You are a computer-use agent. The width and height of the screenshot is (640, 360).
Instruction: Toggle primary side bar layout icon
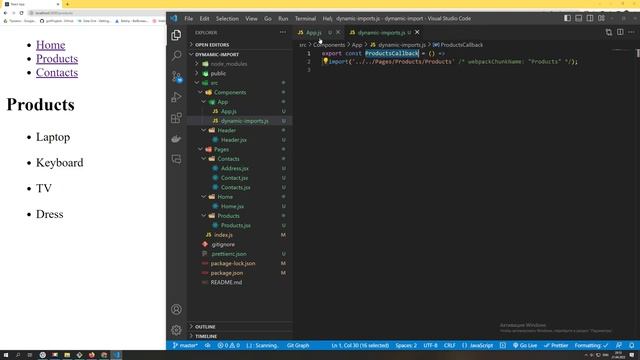pos(567,18)
